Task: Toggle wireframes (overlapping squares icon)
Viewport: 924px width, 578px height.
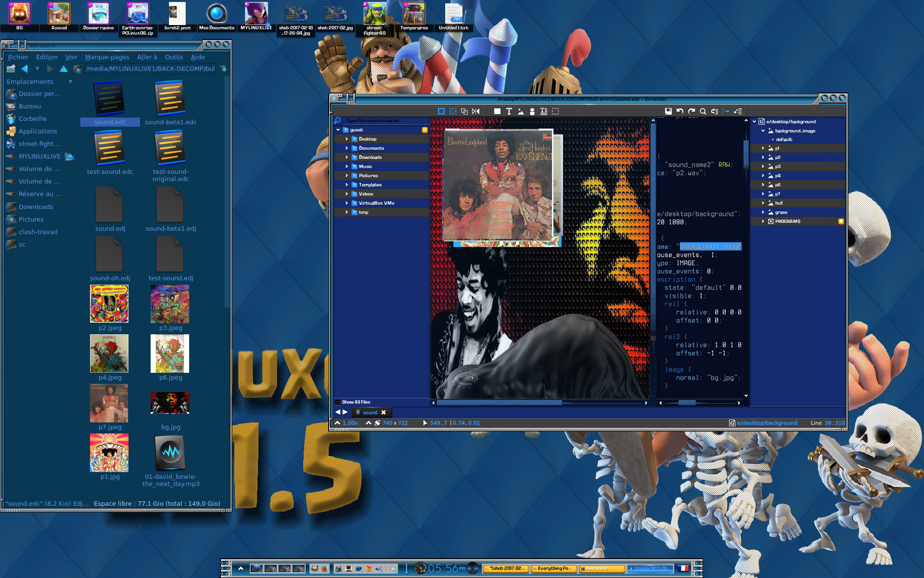Action: pyautogui.click(x=464, y=111)
